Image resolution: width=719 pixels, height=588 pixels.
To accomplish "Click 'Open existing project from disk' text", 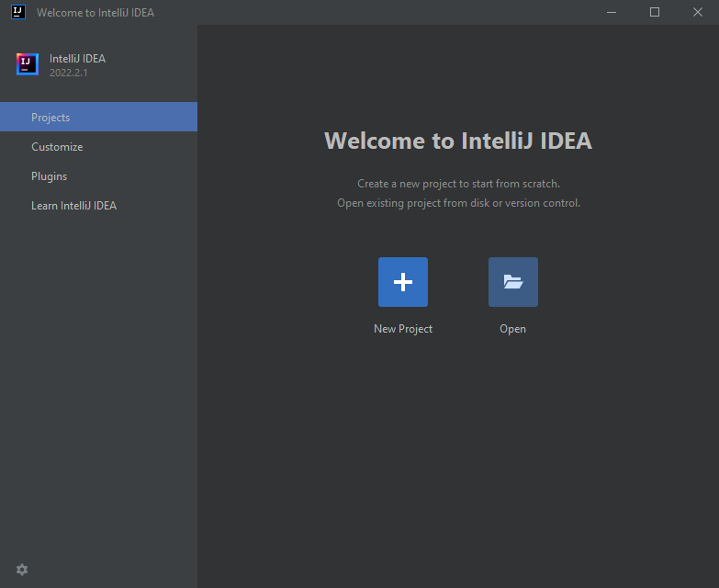I will click(458, 203).
